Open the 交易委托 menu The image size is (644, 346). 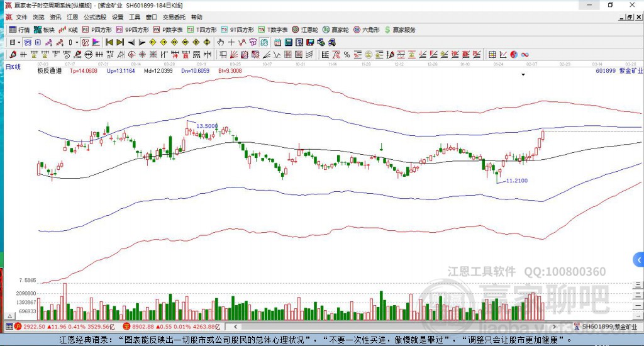(174, 17)
